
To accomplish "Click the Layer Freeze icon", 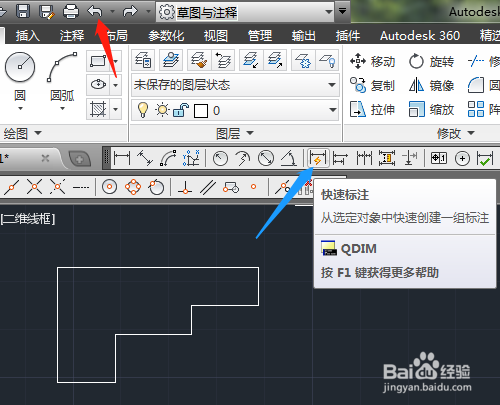I will (x=303, y=60).
